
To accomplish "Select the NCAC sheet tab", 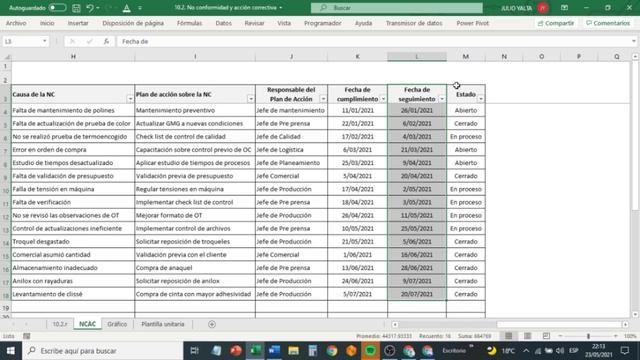I will pos(87,324).
